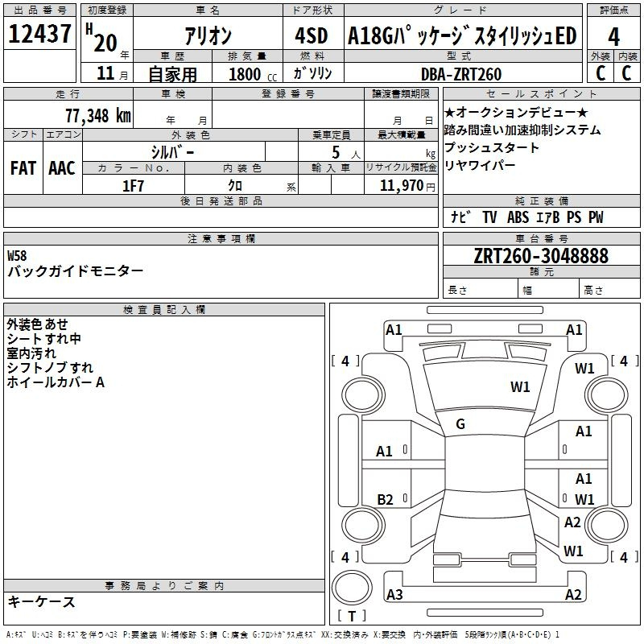Select the overall evaluation score 4
The width and height of the screenshot is (644, 644).
coord(614,35)
